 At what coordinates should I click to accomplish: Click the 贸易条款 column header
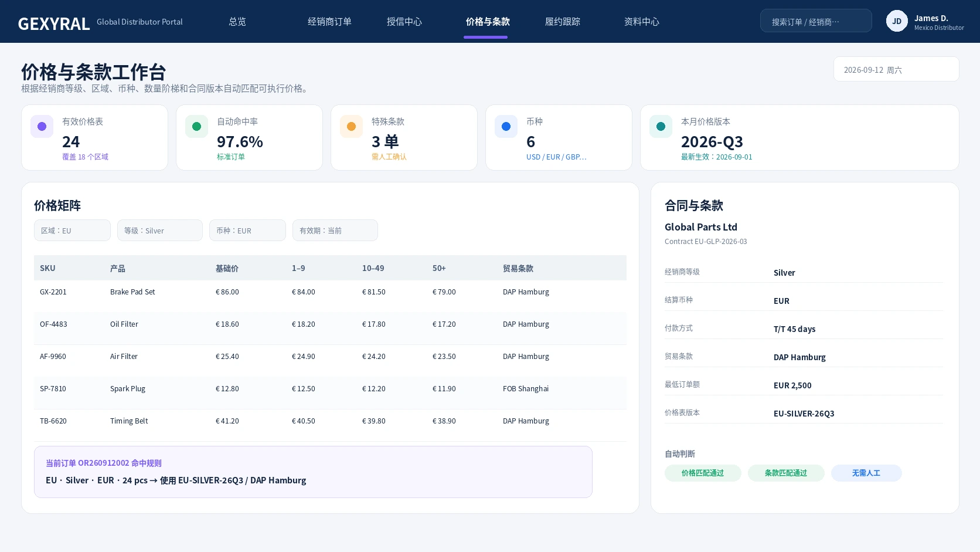518,268
